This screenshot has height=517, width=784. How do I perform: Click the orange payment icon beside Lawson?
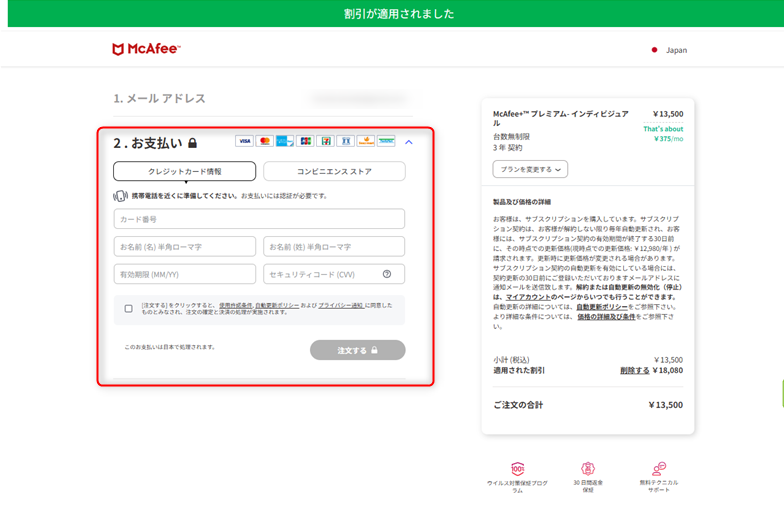[x=366, y=141]
